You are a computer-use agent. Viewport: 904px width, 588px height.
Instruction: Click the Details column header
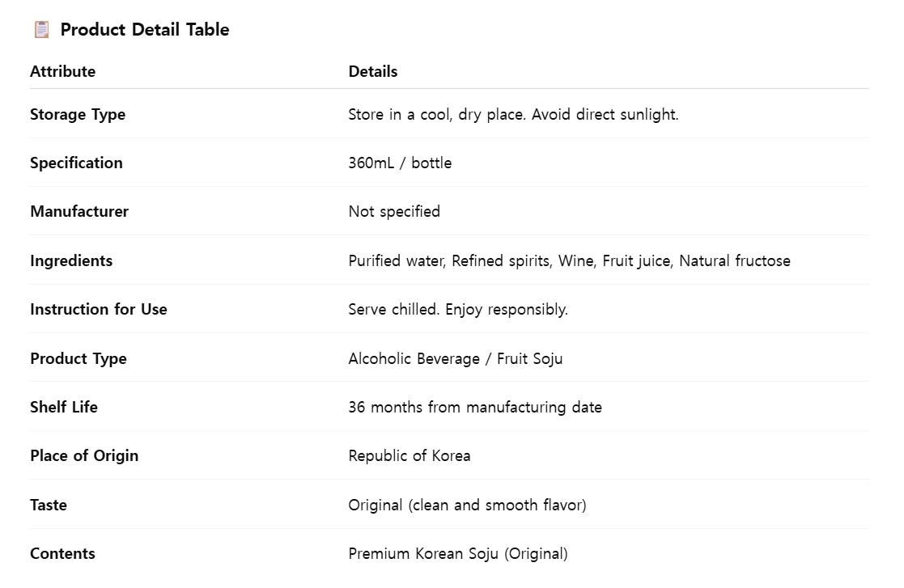point(373,71)
